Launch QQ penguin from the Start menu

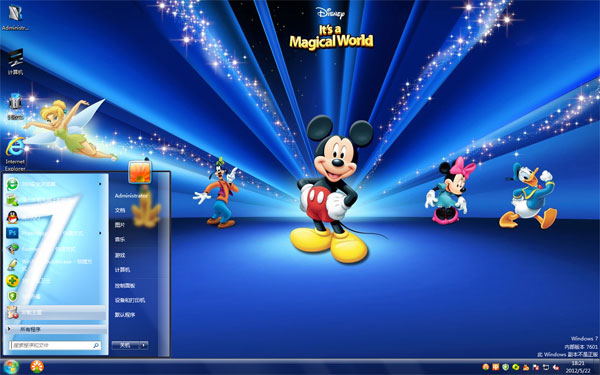[x=54, y=217]
